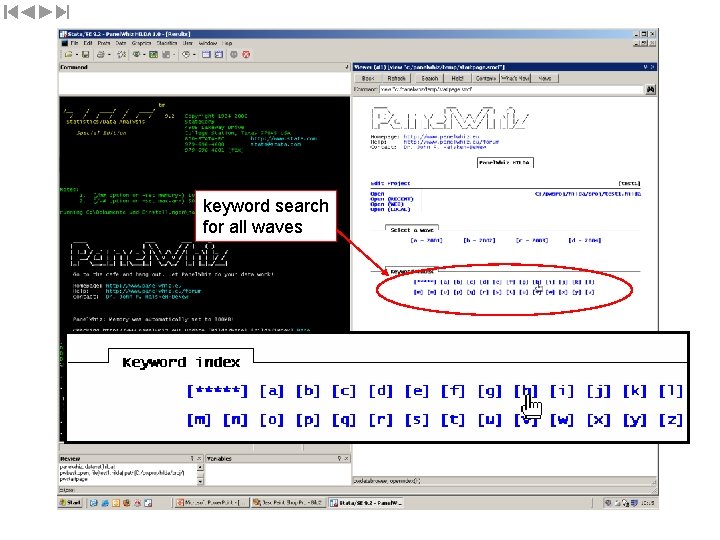Switch to Jasc Paint Shop Pro taskbar button
720x540 pixels.
(289, 503)
